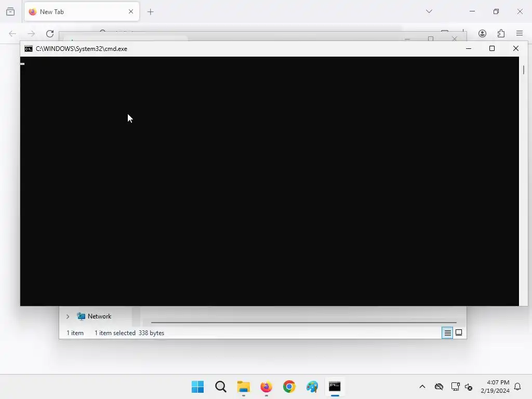Screen dimensions: 532x399
Task: Minimize the Firefox window
Action: pyautogui.click(x=472, y=11)
